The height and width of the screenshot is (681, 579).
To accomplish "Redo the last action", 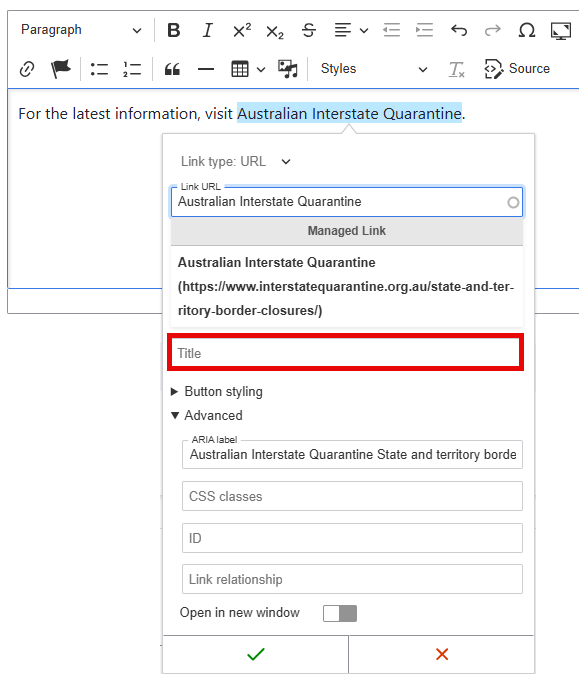I will (493, 30).
